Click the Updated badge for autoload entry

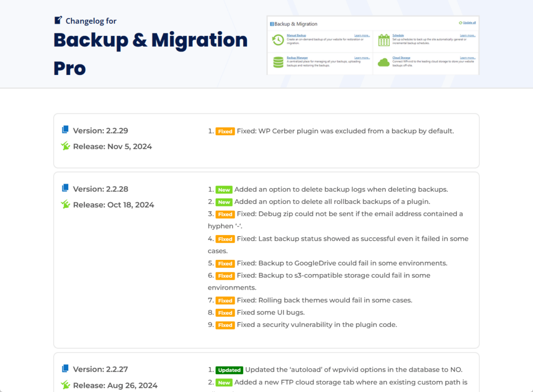(230, 370)
